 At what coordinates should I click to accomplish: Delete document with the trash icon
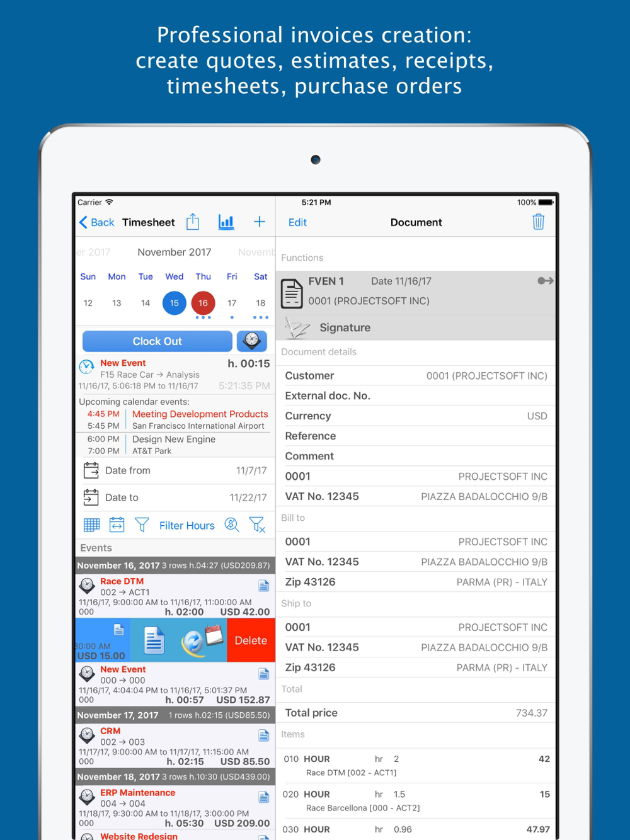(538, 222)
